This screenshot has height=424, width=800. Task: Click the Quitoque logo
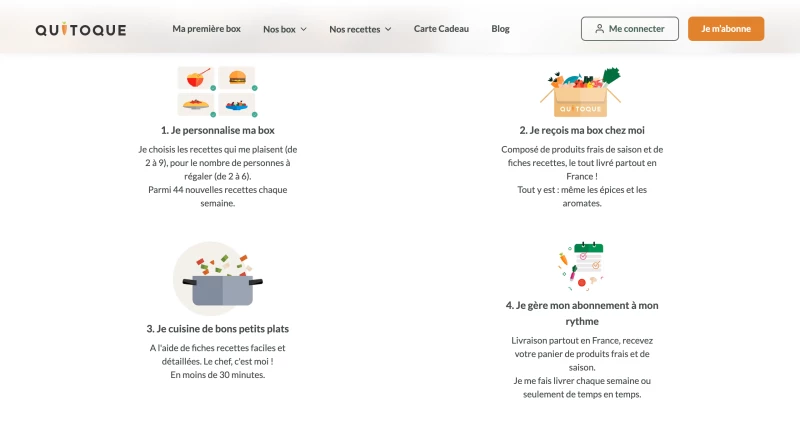(x=81, y=29)
